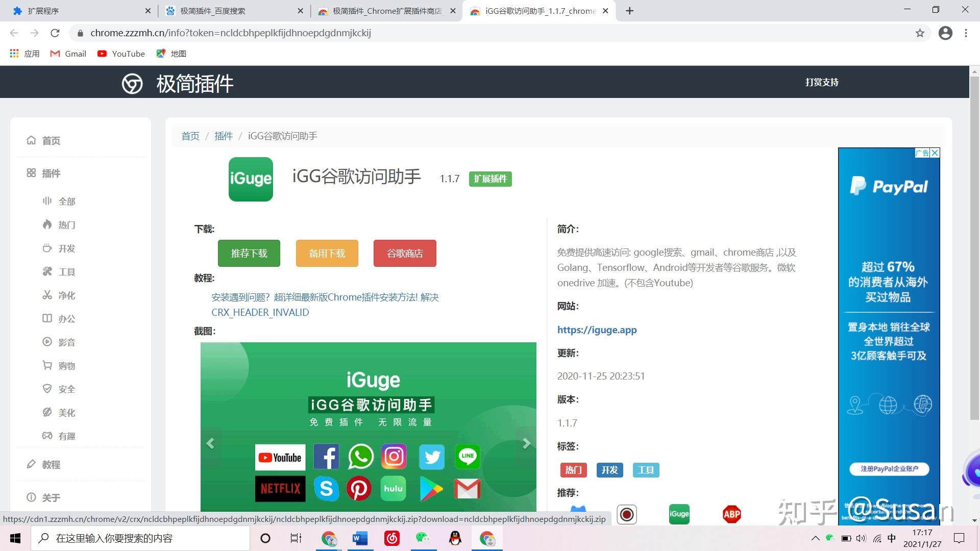Open 热门 category in sidebar
Screen dimensions: 980x551
pos(59,225)
